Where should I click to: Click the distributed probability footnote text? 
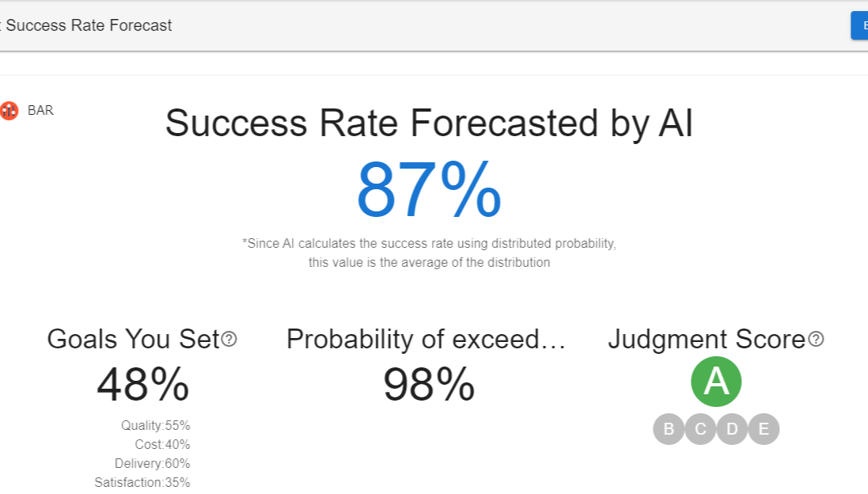(x=429, y=253)
